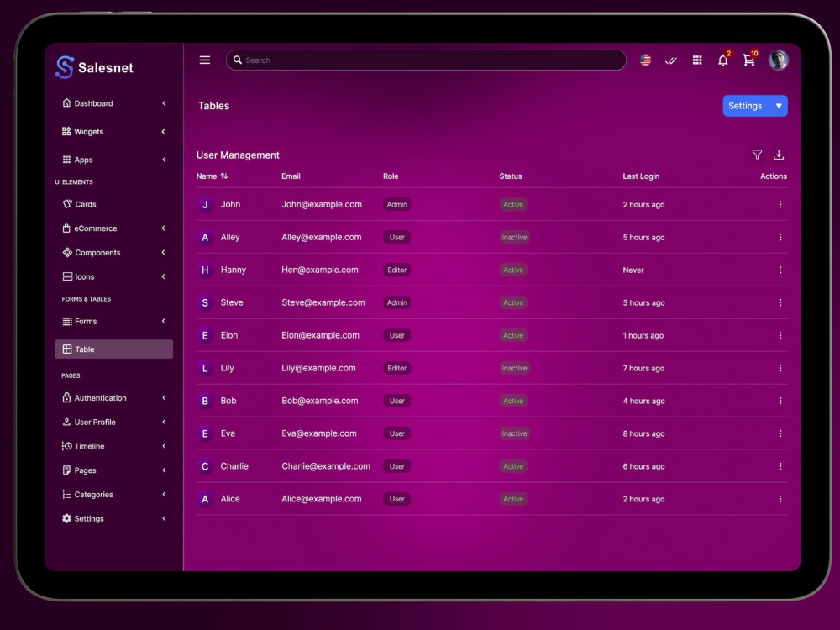Expand the Icons sidebar chevron
The width and height of the screenshot is (840, 630).
pyautogui.click(x=164, y=276)
